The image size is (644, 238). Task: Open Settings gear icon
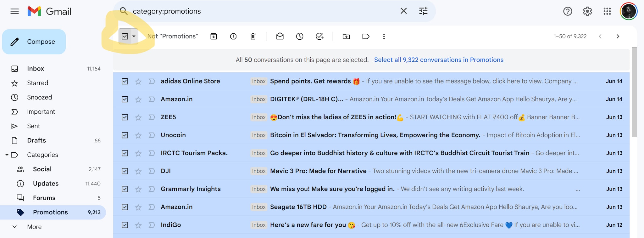587,11
